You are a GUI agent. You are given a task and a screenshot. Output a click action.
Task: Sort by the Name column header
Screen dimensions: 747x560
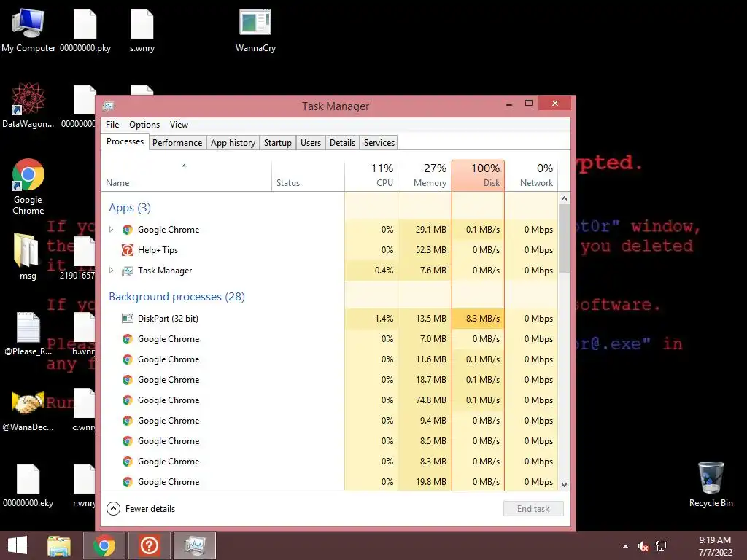coord(186,176)
